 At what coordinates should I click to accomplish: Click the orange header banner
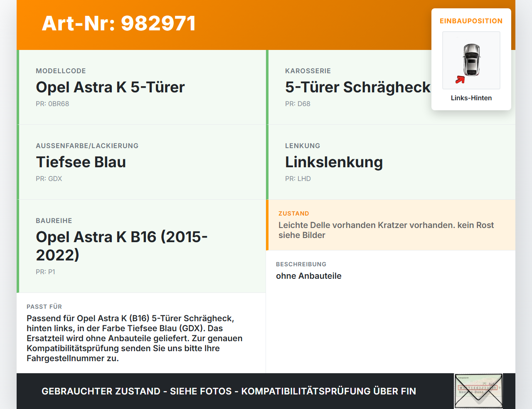point(266,24)
